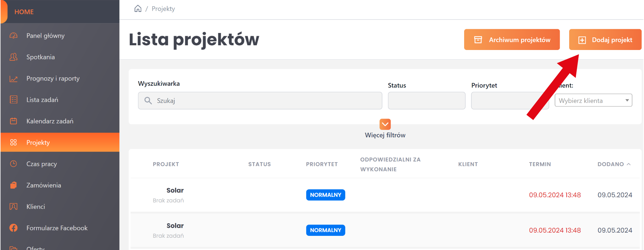644x250 pixels.
Task: Click the Zamówienia orders icon
Action: coord(14,185)
